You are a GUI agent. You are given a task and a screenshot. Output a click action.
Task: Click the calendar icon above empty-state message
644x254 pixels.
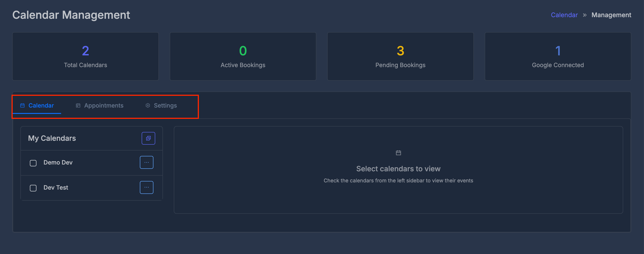pos(398,153)
